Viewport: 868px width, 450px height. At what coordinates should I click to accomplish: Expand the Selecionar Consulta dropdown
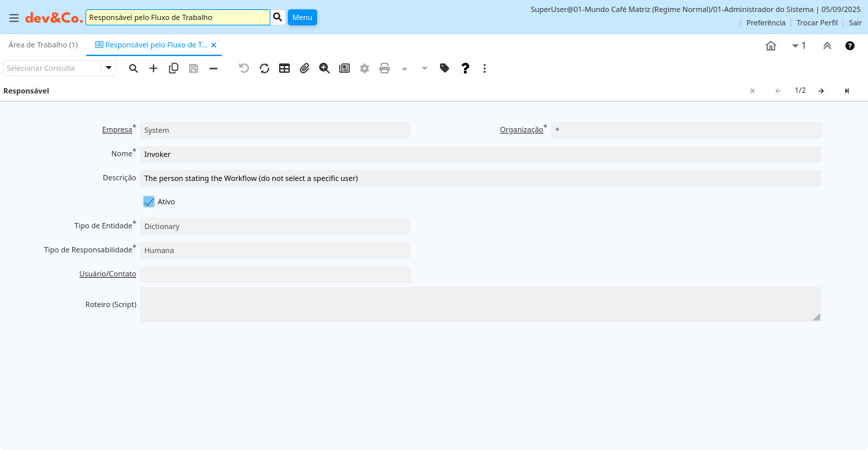(x=109, y=68)
